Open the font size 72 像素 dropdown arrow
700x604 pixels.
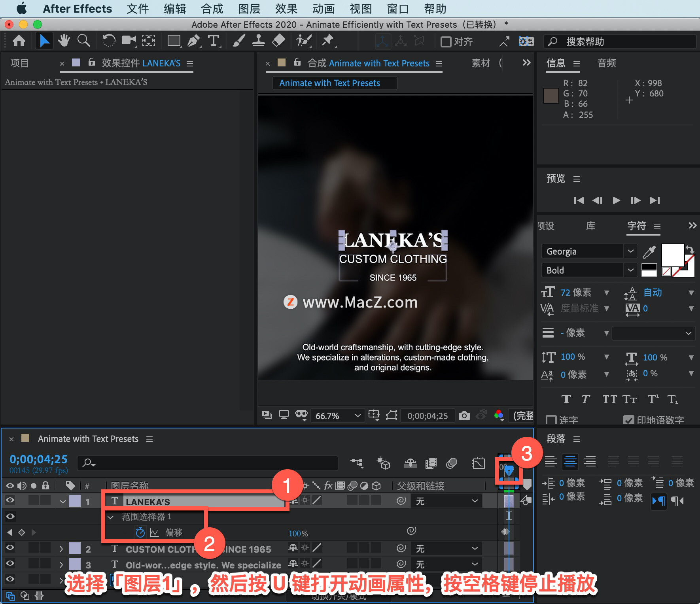pos(607,293)
